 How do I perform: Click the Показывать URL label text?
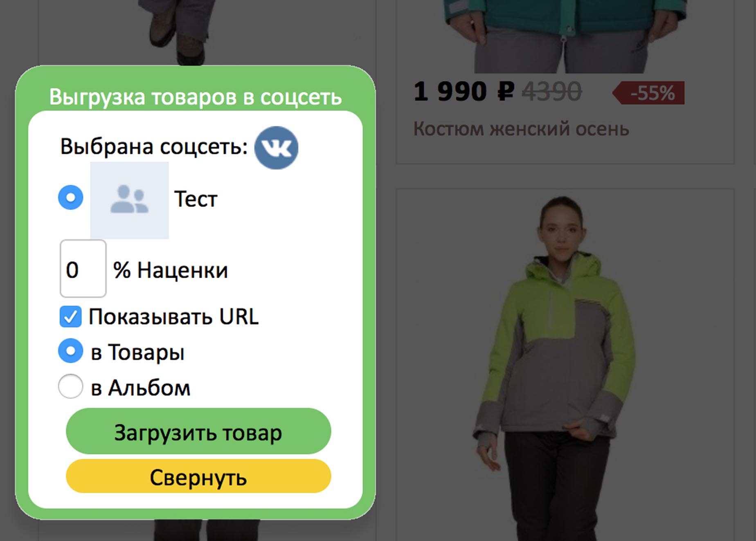click(x=174, y=317)
